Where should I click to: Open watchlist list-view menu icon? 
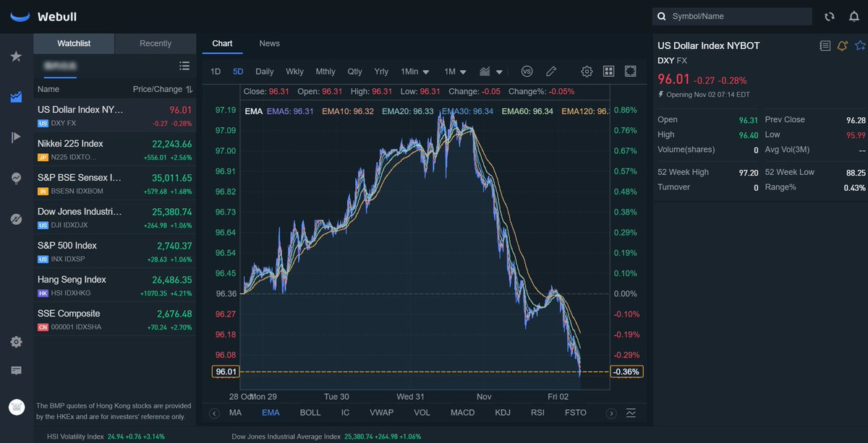184,66
